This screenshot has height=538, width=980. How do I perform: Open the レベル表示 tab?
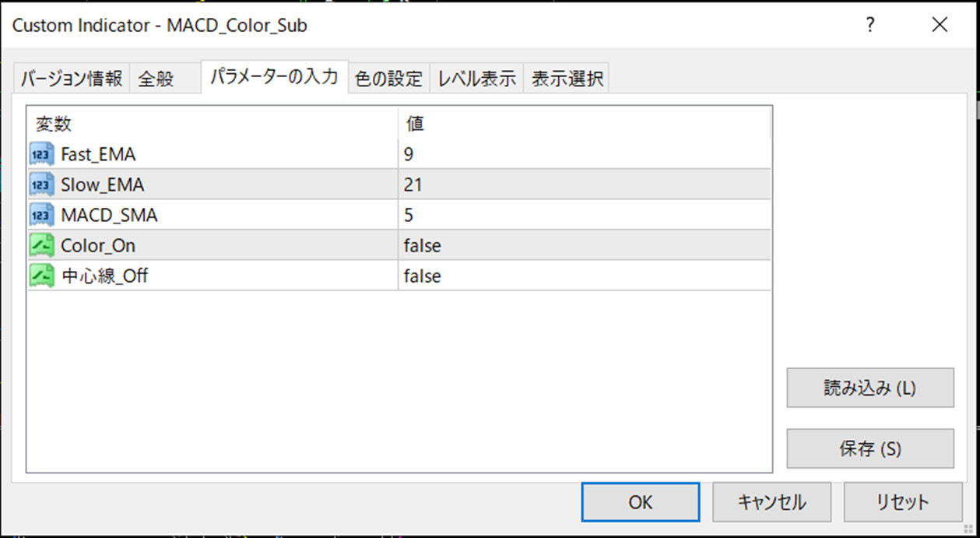pyautogui.click(x=476, y=79)
